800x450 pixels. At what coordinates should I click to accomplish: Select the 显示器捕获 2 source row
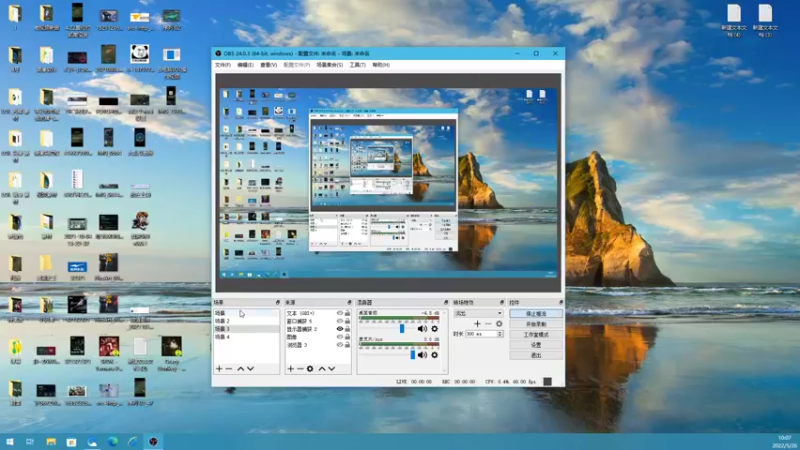pyautogui.click(x=318, y=329)
